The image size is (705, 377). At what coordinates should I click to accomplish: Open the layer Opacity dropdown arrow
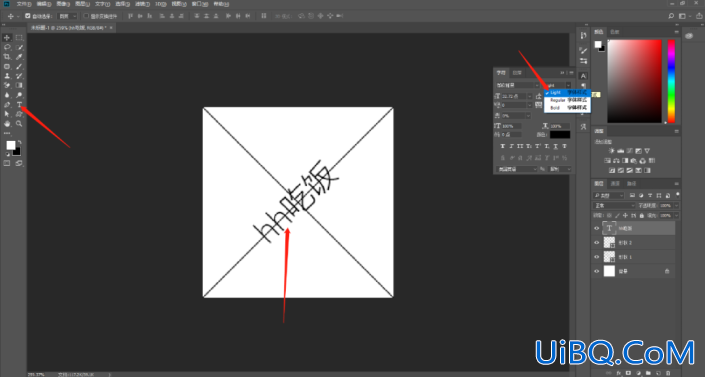point(676,206)
